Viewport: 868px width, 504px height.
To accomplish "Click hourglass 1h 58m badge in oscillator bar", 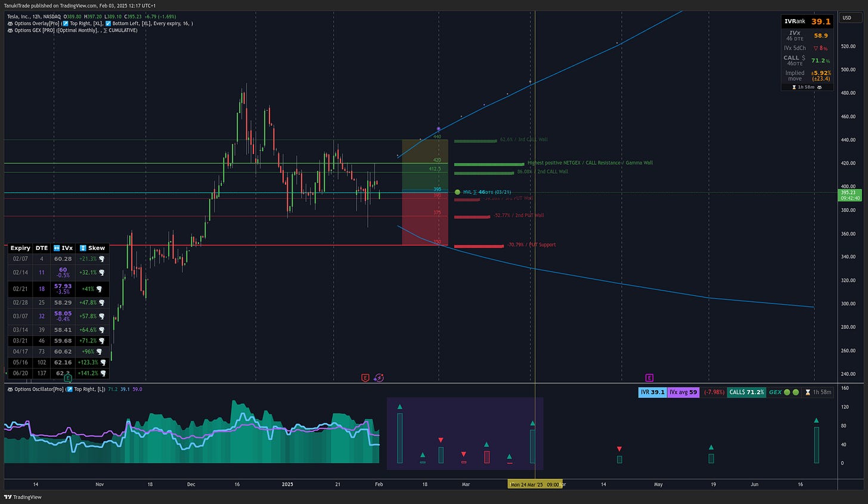I will 818,392.
